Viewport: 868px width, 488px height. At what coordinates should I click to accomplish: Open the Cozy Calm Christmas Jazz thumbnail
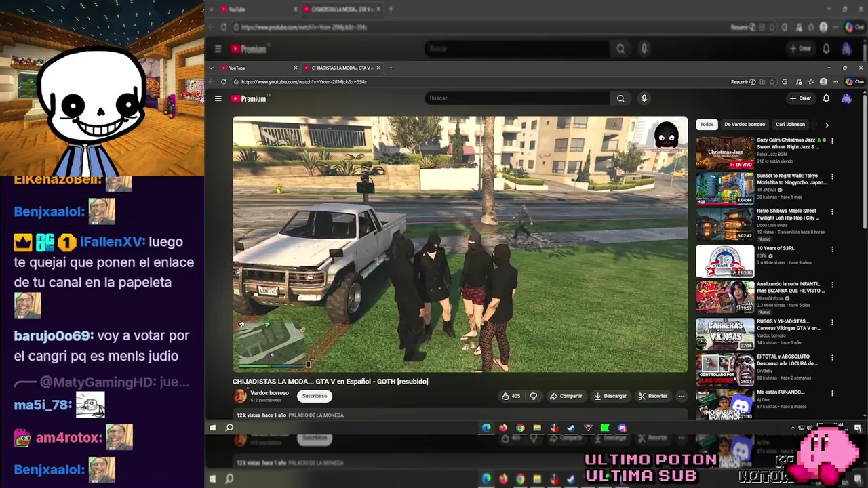pyautogui.click(x=725, y=152)
